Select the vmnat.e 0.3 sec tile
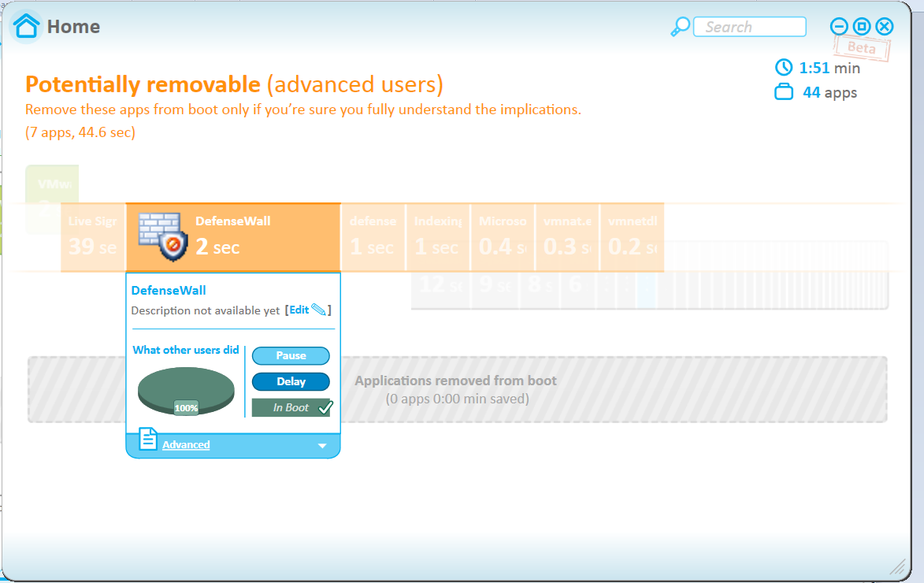The image size is (924, 583). pos(567,237)
